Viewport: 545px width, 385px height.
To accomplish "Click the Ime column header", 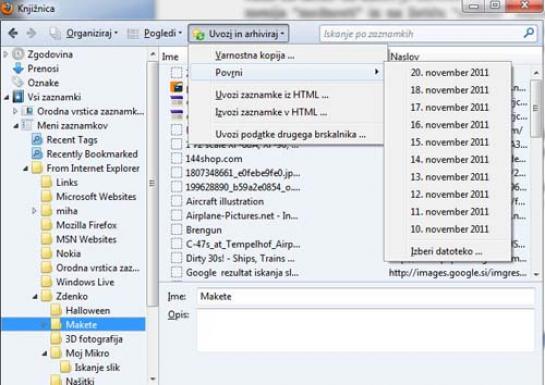I will click(x=170, y=57).
